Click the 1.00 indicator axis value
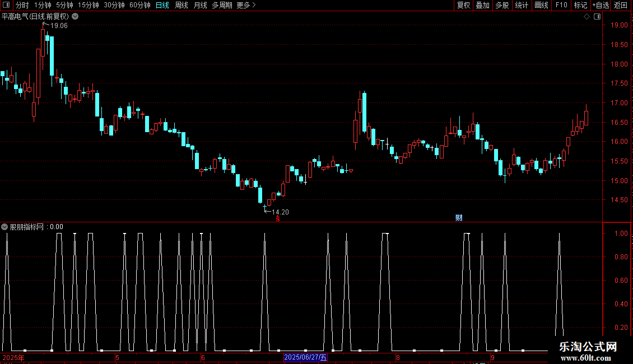The height and width of the screenshot is (364, 633). click(621, 234)
